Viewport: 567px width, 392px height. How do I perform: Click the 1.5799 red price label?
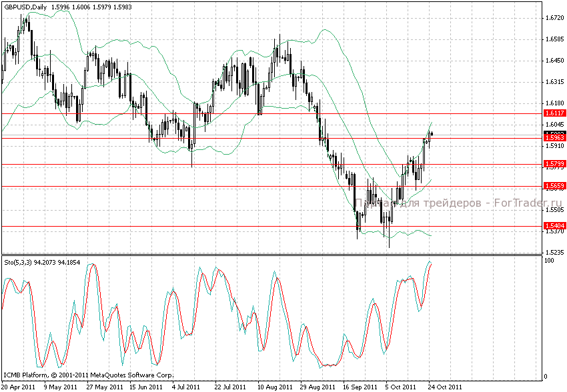click(554, 164)
